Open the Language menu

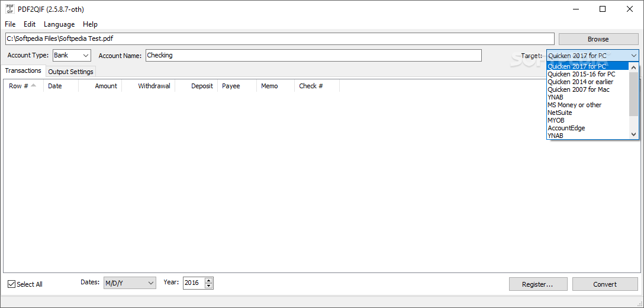click(59, 24)
